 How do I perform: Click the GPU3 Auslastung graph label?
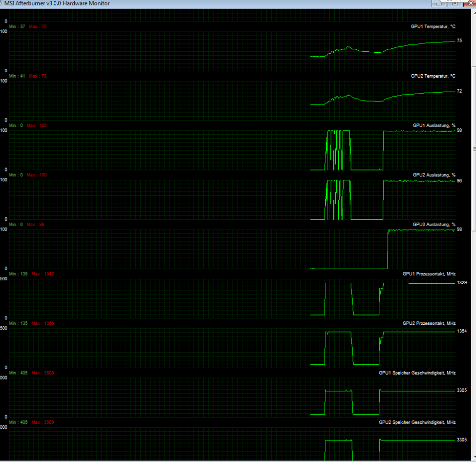pos(434,225)
